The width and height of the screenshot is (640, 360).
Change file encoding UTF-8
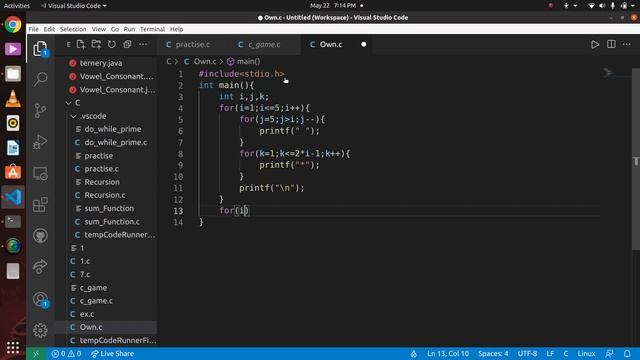click(x=527, y=353)
